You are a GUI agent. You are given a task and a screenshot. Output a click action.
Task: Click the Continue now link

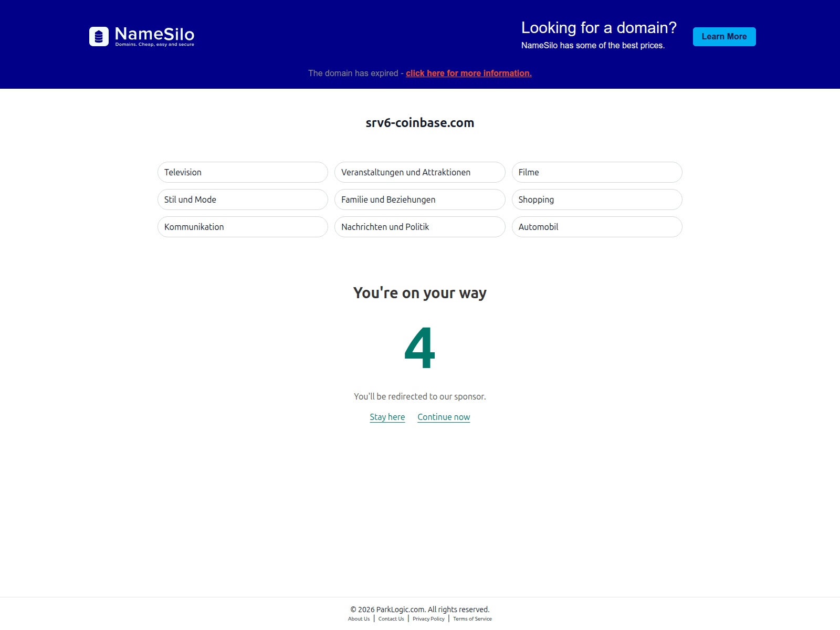[x=444, y=417]
